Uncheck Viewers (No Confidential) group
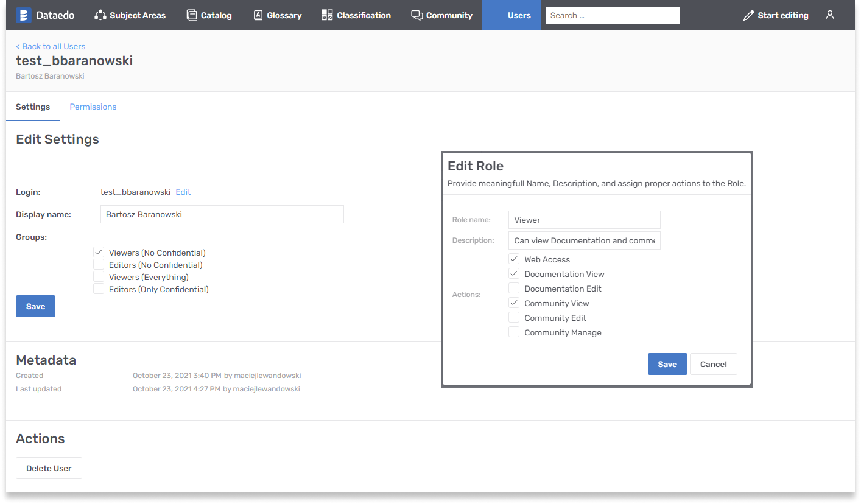This screenshot has width=861, height=504. (x=99, y=251)
